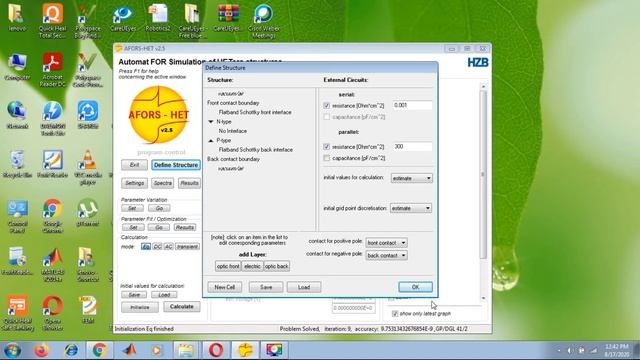This screenshot has width=640, height=360.
Task: Open initial values for calculation dropdown
Action: [411, 178]
